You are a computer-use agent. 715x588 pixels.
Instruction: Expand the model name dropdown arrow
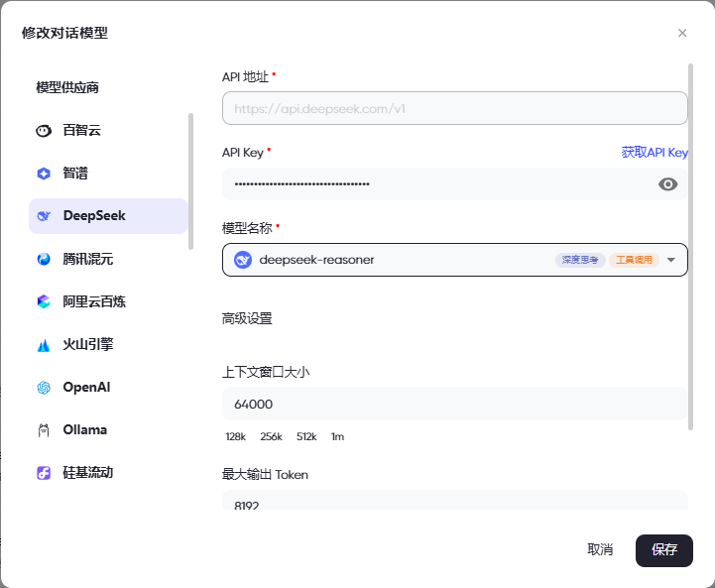(x=670, y=260)
